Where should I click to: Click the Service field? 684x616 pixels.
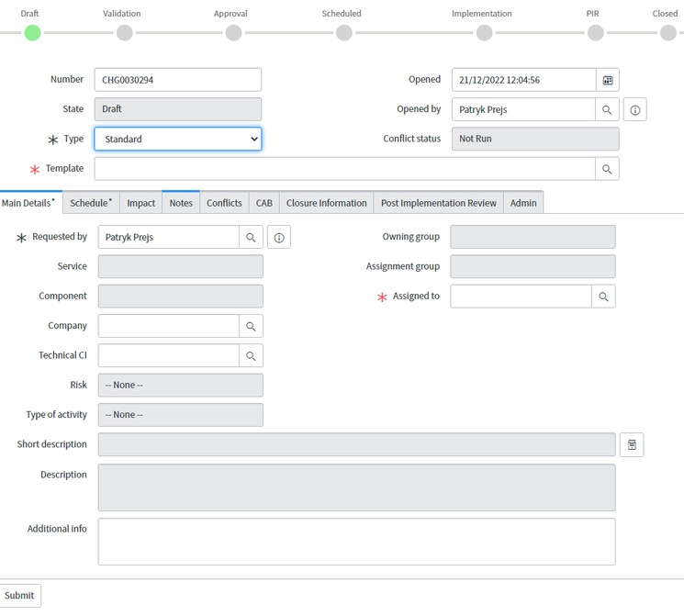[x=181, y=266]
